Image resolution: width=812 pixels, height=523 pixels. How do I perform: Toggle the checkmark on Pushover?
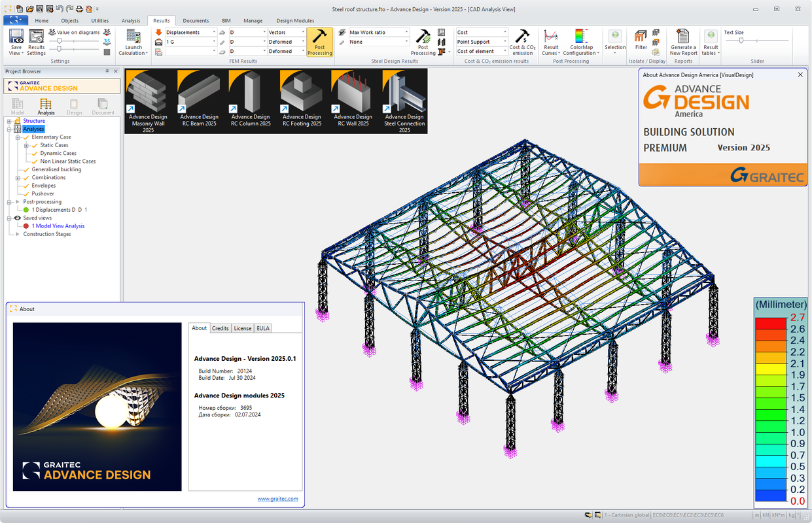coord(26,194)
